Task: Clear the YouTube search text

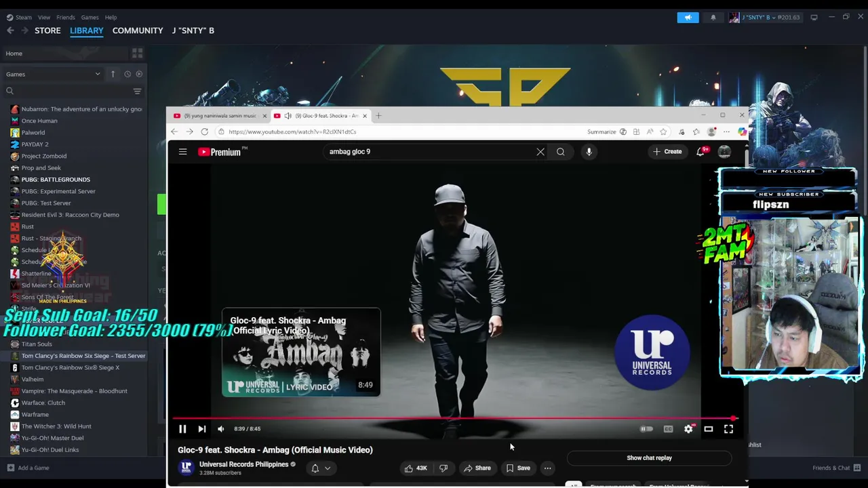Action: point(540,152)
